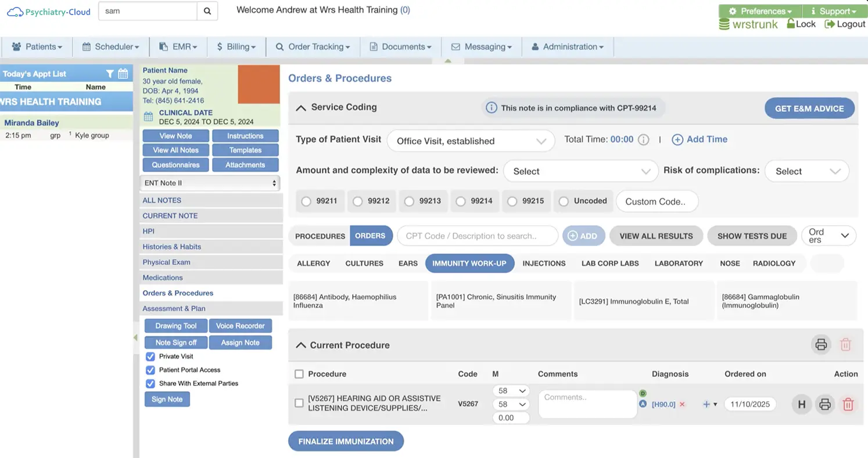Open the Billing menu
The height and width of the screenshot is (458, 868).
click(236, 46)
